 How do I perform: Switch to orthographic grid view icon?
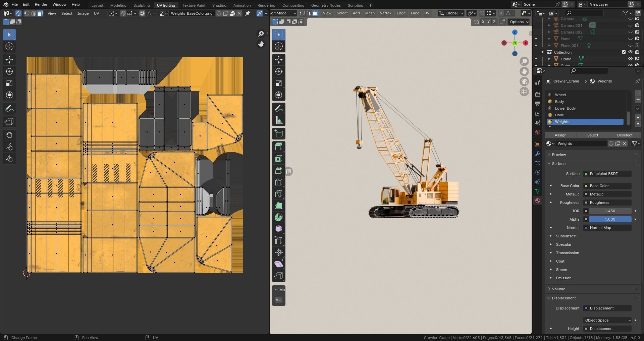coord(524,92)
